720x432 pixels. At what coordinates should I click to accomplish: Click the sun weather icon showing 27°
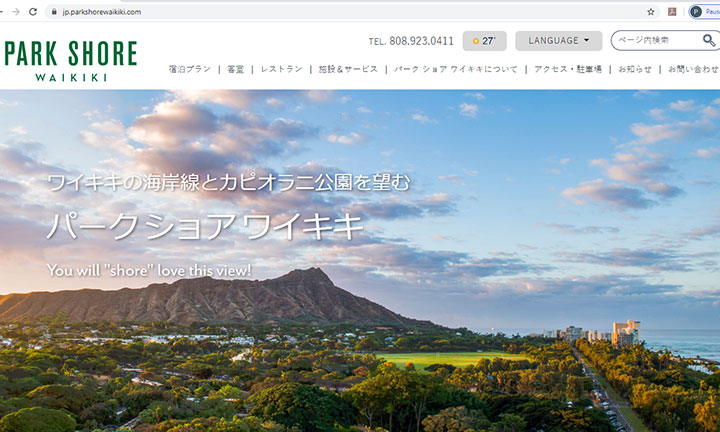(x=476, y=41)
